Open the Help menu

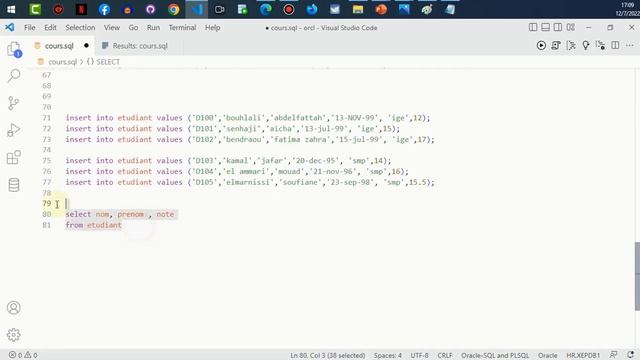click(212, 27)
